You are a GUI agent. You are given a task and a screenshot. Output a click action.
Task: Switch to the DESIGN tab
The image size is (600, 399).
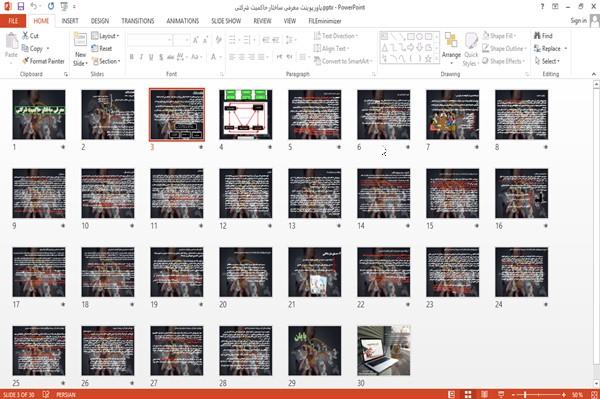(x=99, y=21)
